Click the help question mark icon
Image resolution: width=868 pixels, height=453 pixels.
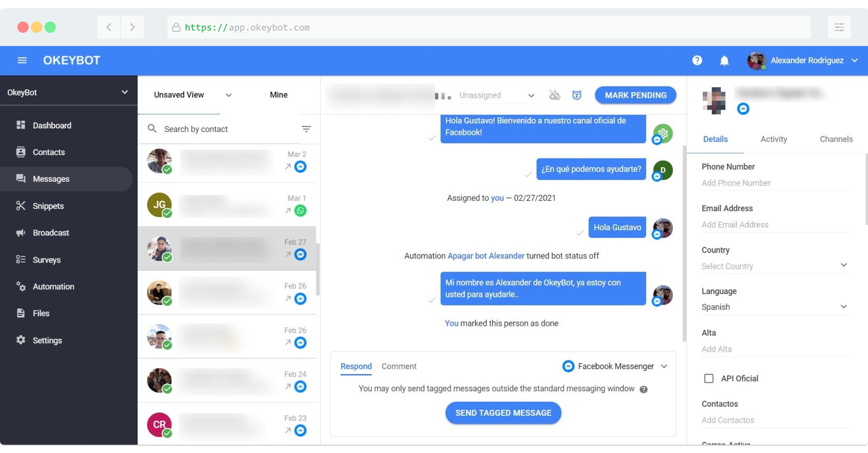[x=697, y=60]
